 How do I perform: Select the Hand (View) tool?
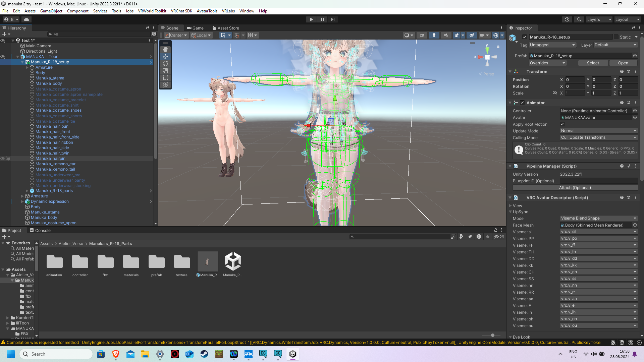click(165, 50)
